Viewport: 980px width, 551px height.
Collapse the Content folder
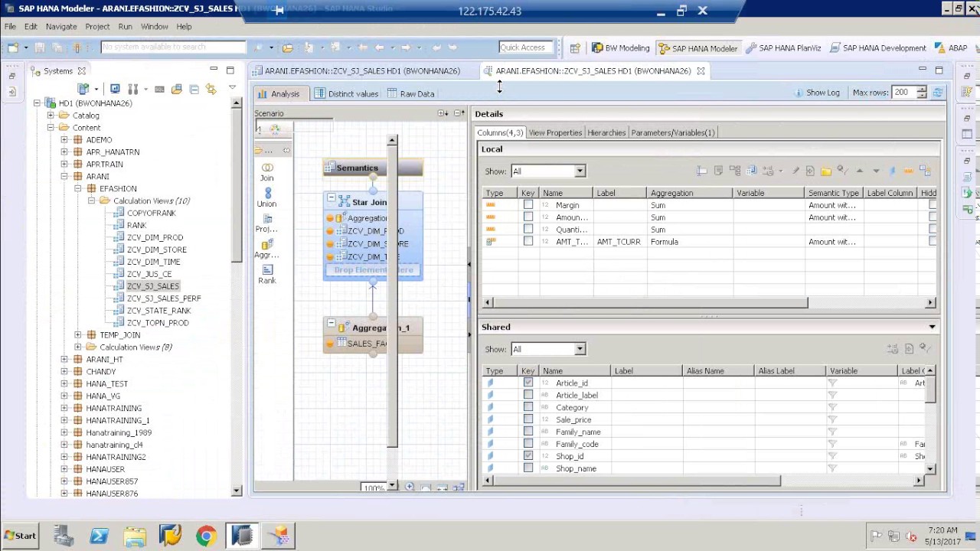(51, 128)
